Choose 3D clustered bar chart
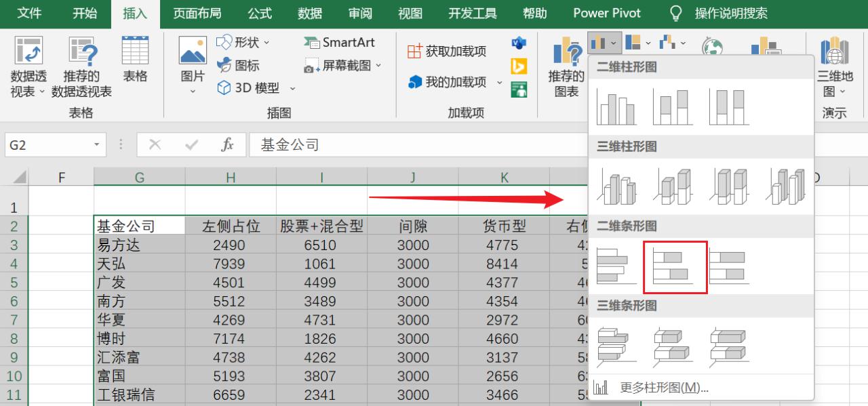 pos(616,345)
